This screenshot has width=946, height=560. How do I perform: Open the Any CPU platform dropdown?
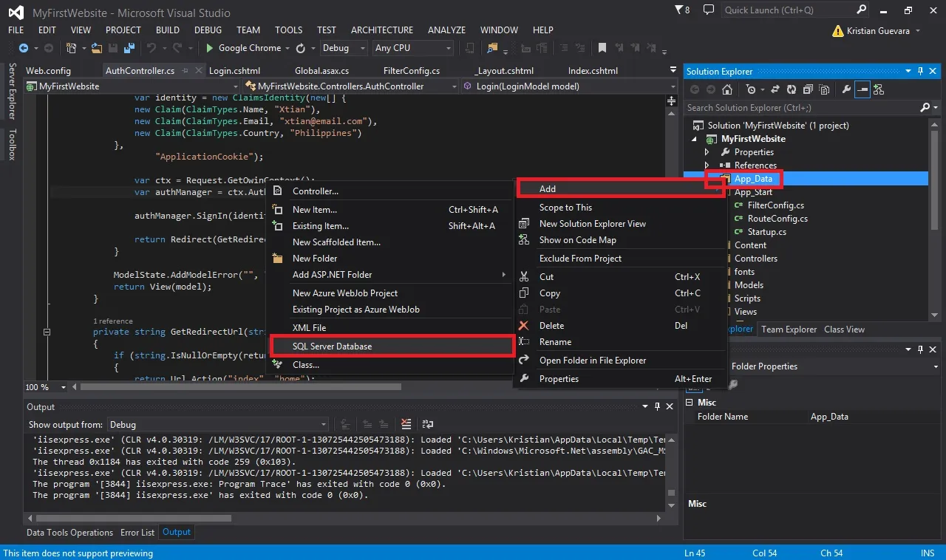tap(413, 48)
